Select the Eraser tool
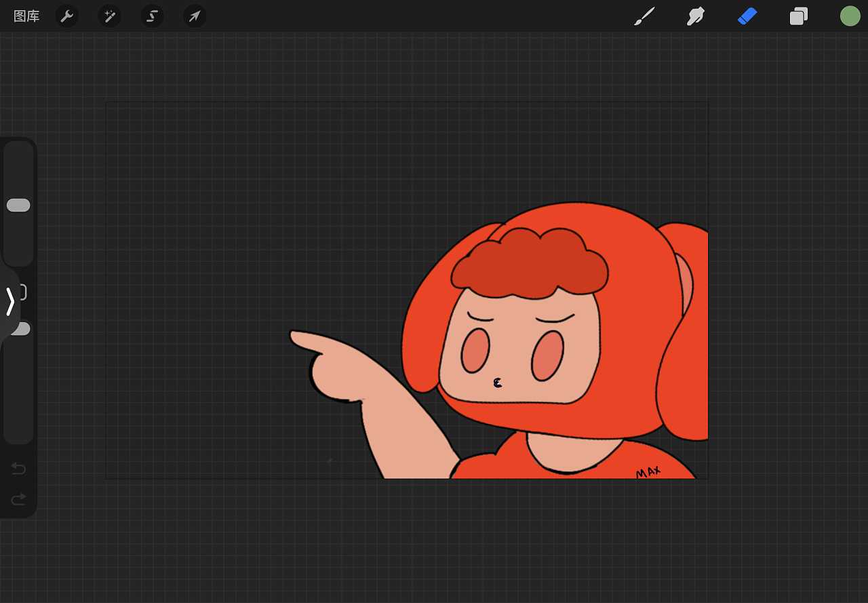 click(x=747, y=16)
